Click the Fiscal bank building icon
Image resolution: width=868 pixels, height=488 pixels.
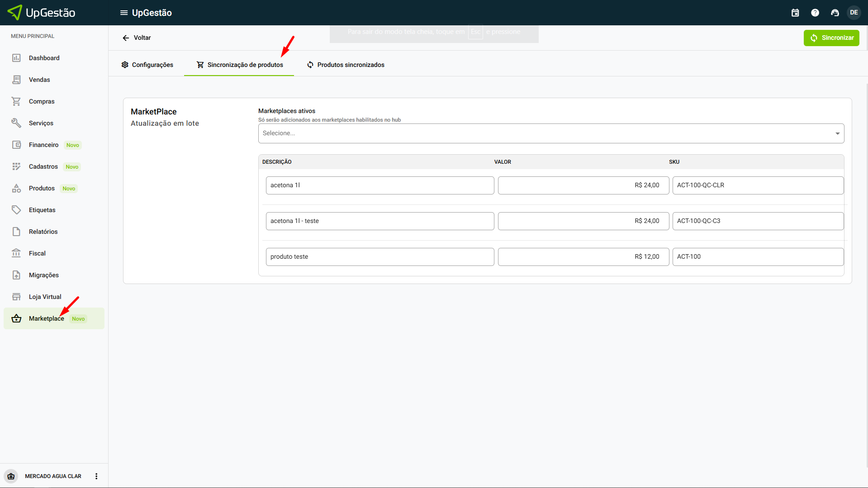16,253
